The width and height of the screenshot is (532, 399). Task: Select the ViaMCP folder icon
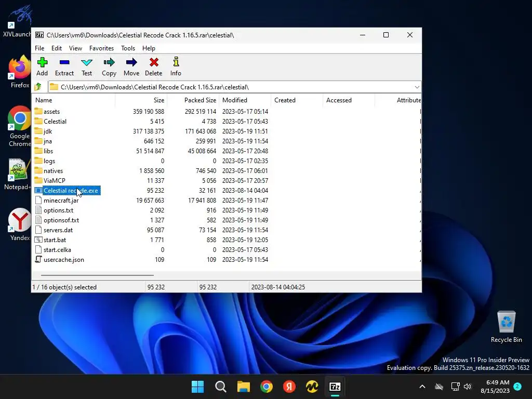tap(38, 180)
